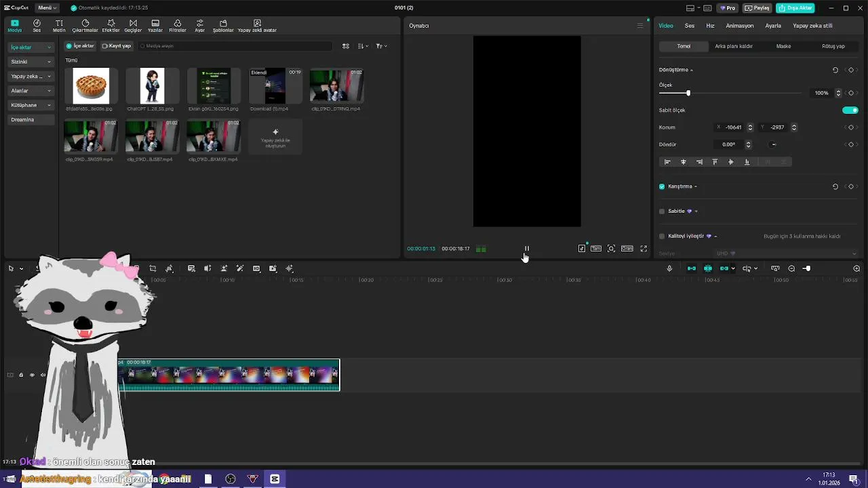The height and width of the screenshot is (488, 868).
Task: Toggle the Sabit ölçek switch
Action: point(850,110)
